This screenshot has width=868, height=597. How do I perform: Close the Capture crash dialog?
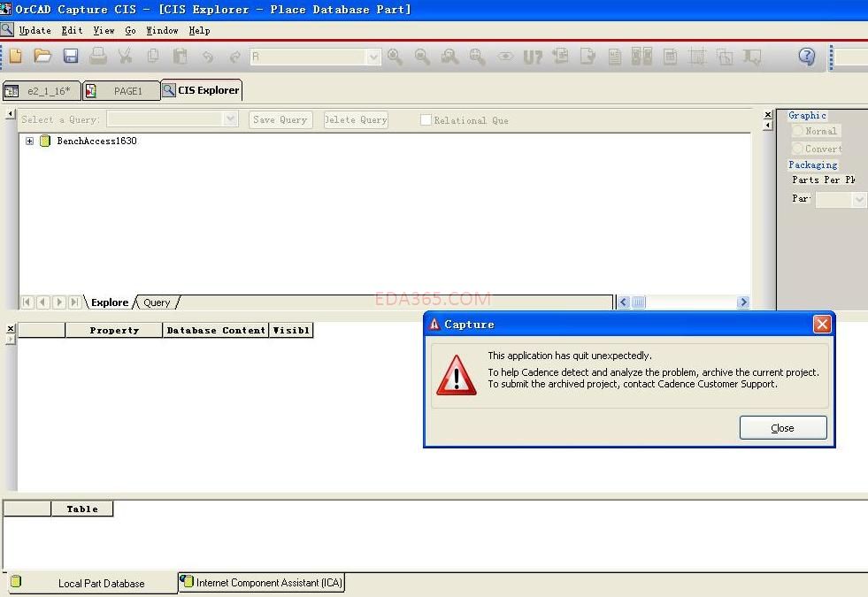[782, 427]
